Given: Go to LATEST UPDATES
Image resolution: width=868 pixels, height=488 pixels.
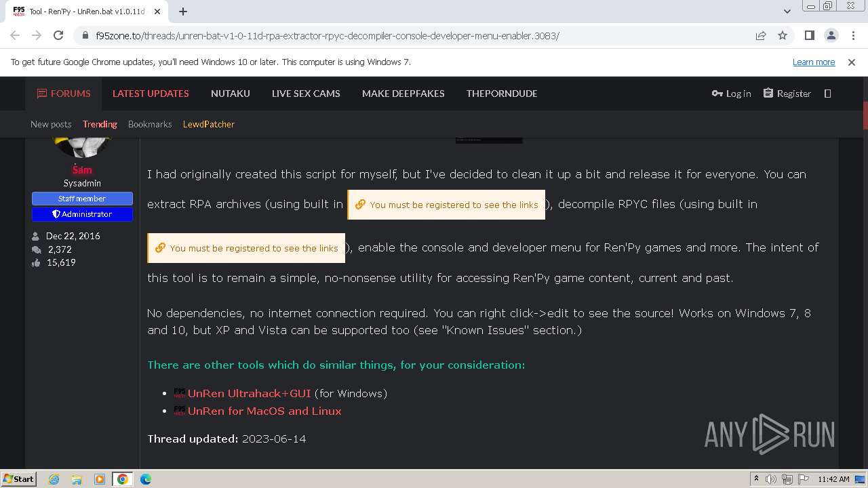Looking at the screenshot, I should point(151,94).
